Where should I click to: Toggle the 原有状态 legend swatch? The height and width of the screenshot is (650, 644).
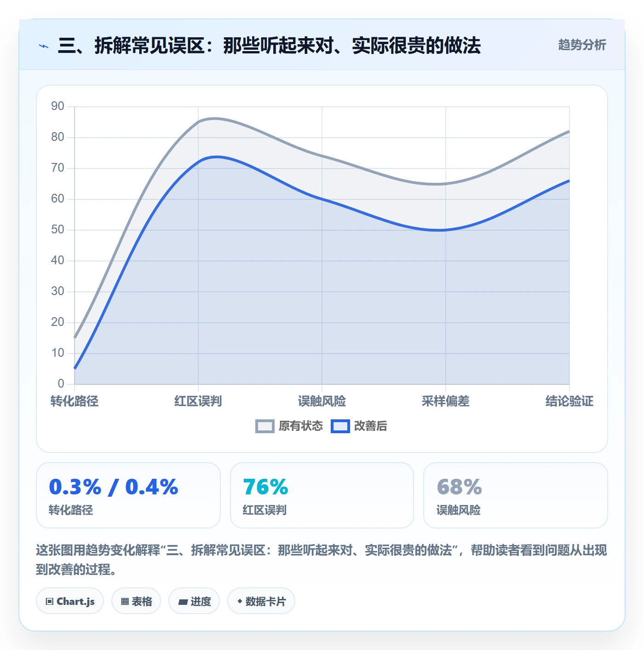pyautogui.click(x=265, y=426)
